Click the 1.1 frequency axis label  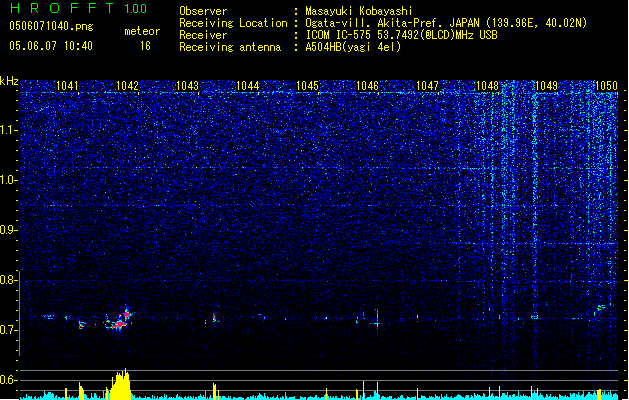[x=8, y=130]
